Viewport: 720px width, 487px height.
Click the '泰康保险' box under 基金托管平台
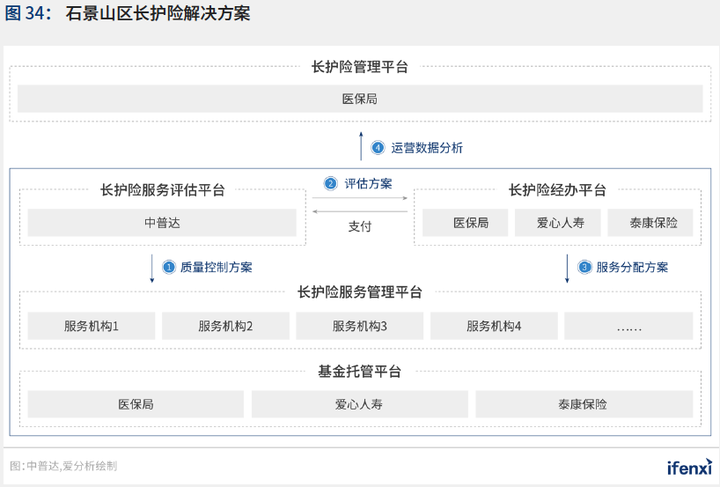(584, 404)
